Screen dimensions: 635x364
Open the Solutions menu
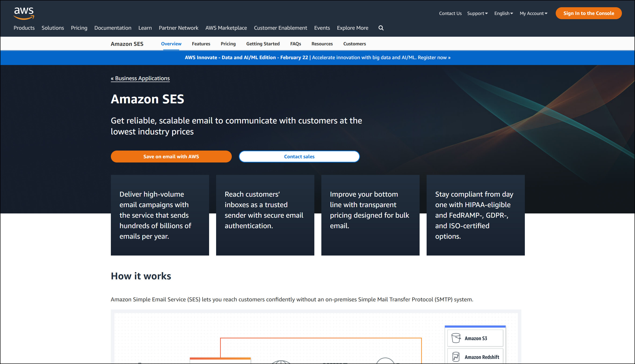pyautogui.click(x=53, y=28)
